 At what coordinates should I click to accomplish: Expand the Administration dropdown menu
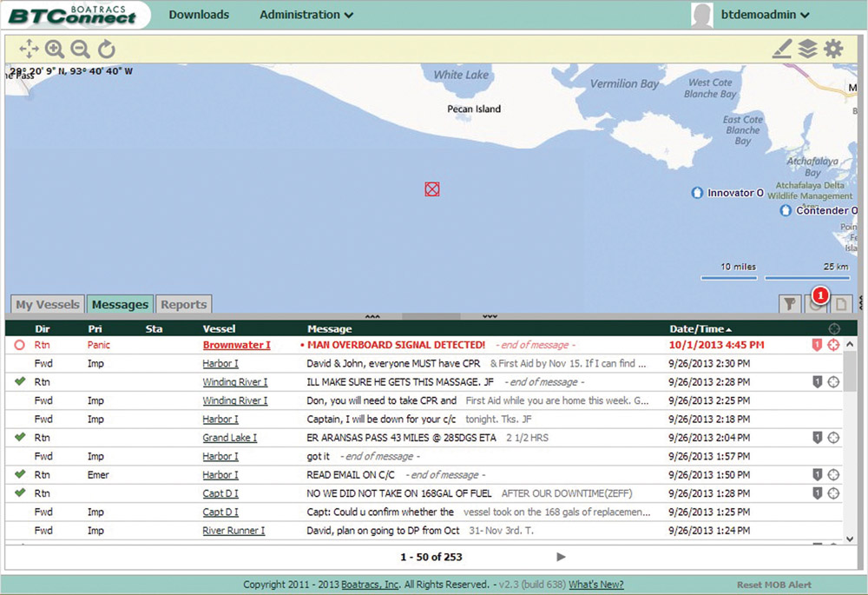coord(306,15)
